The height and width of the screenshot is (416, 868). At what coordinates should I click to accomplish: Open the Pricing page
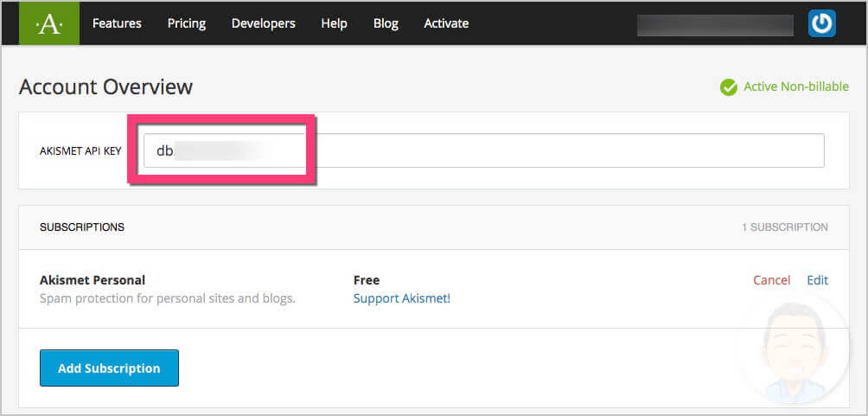coord(187,23)
